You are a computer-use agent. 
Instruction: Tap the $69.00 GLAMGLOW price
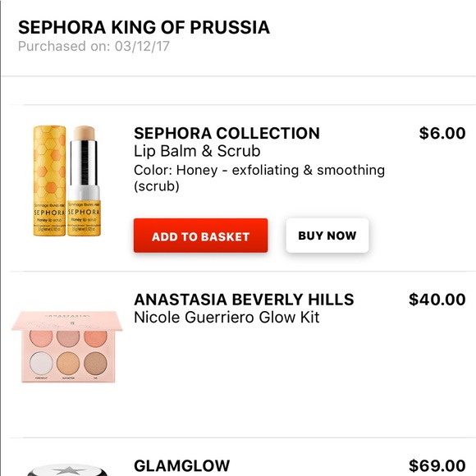437,465
